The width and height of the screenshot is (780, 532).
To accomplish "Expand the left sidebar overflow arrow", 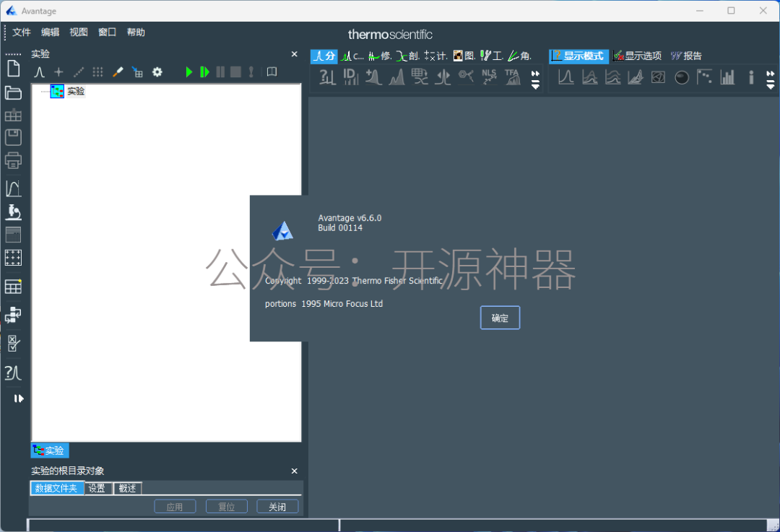I will 18,398.
